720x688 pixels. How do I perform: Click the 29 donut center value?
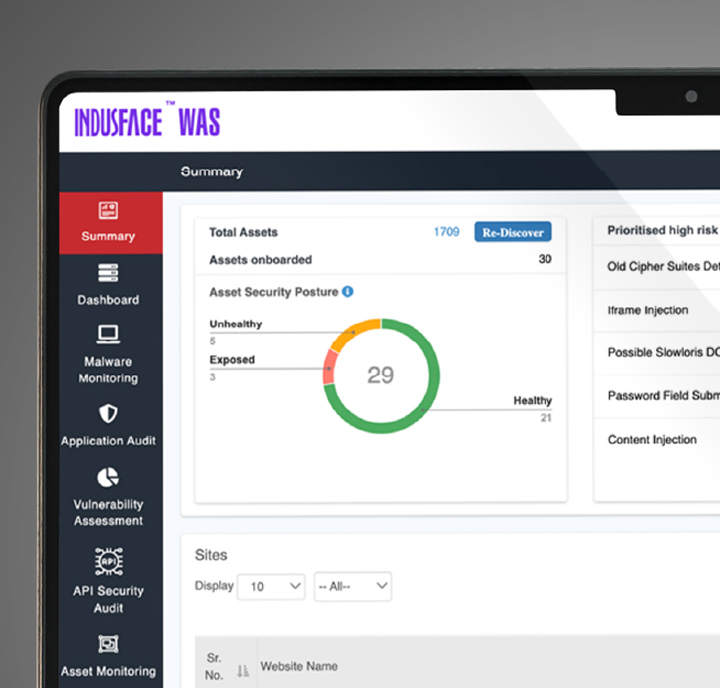click(x=381, y=375)
